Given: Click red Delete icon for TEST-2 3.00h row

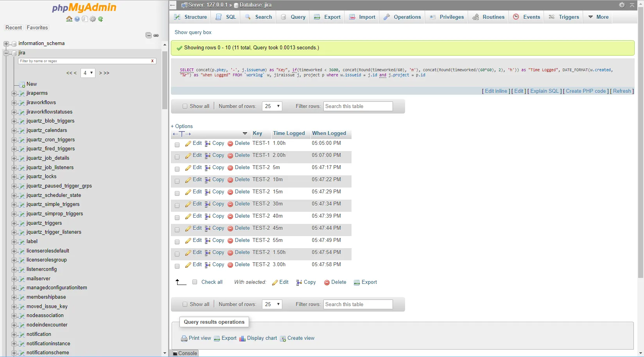Looking at the screenshot, I should click(x=230, y=265).
